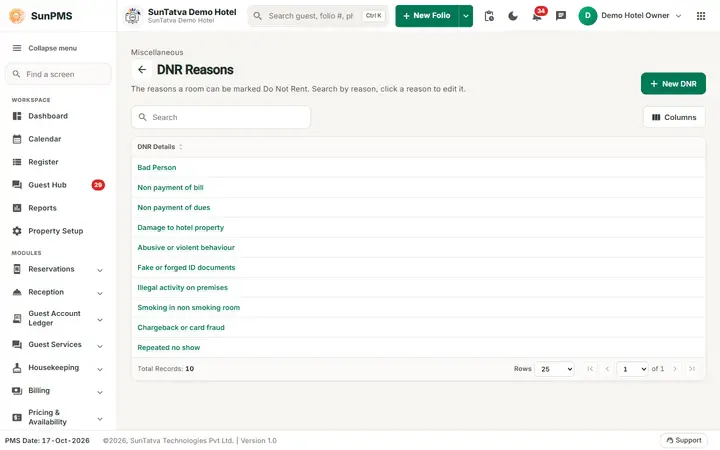The image size is (720, 450).
Task: Open the page number dropdown
Action: 632,369
